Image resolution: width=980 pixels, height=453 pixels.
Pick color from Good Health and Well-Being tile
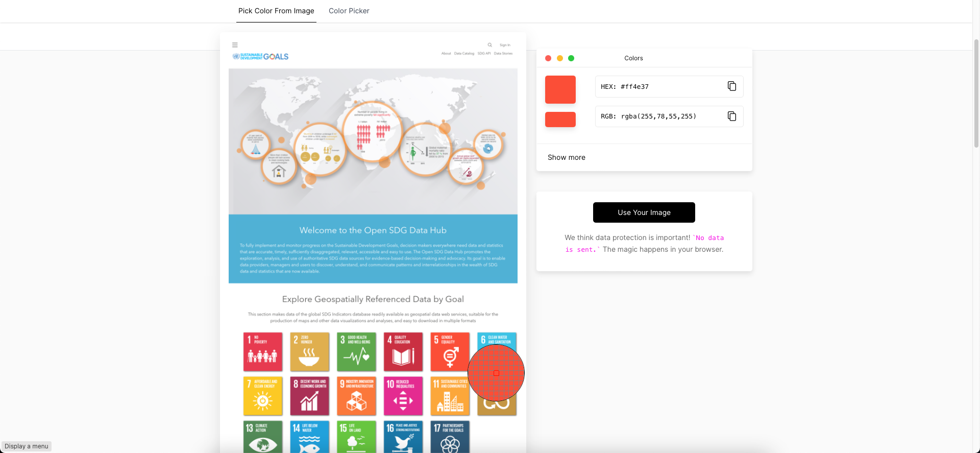pos(357,352)
